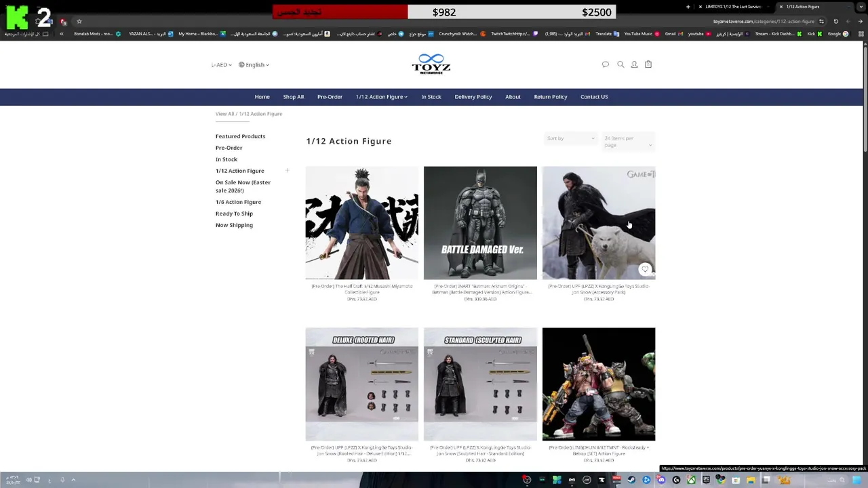
Task: Open a new browser tab with plus
Action: point(688,7)
